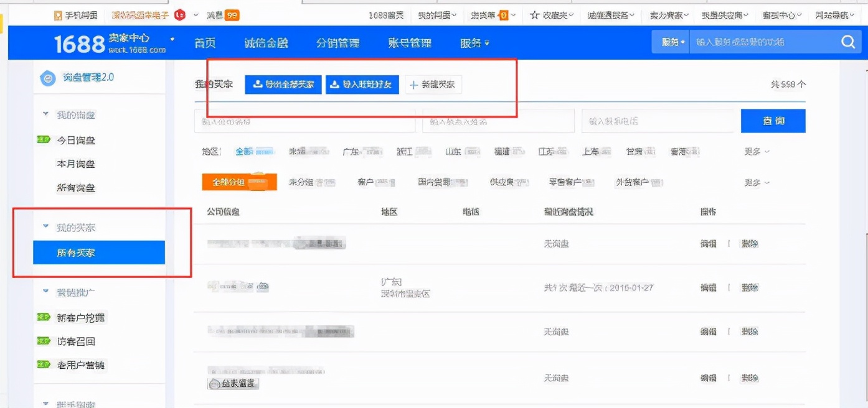Screen dimensions: 868x408
Task: Open the 服务 dropdown in blue navigation
Action: (x=474, y=43)
